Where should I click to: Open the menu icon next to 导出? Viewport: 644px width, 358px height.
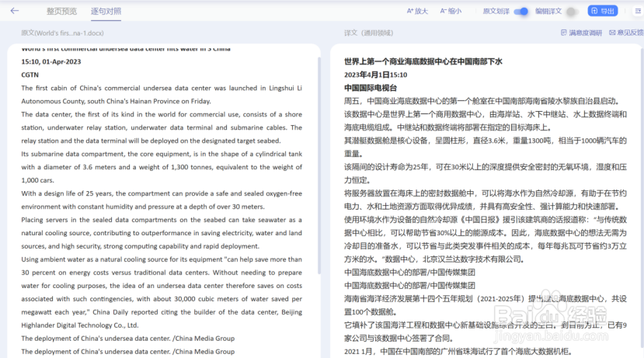coord(638,11)
